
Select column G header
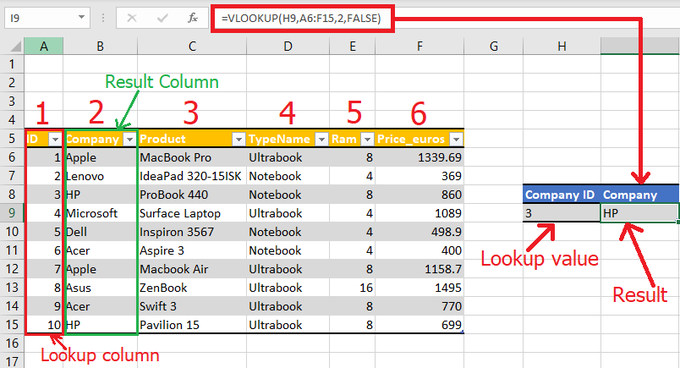coord(494,46)
